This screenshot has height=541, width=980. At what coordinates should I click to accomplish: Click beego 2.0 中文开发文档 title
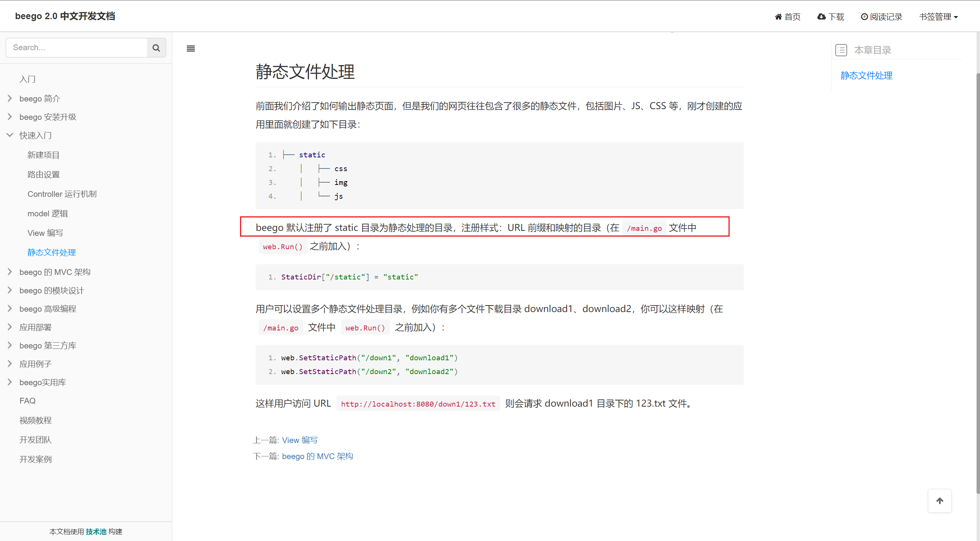(x=65, y=16)
